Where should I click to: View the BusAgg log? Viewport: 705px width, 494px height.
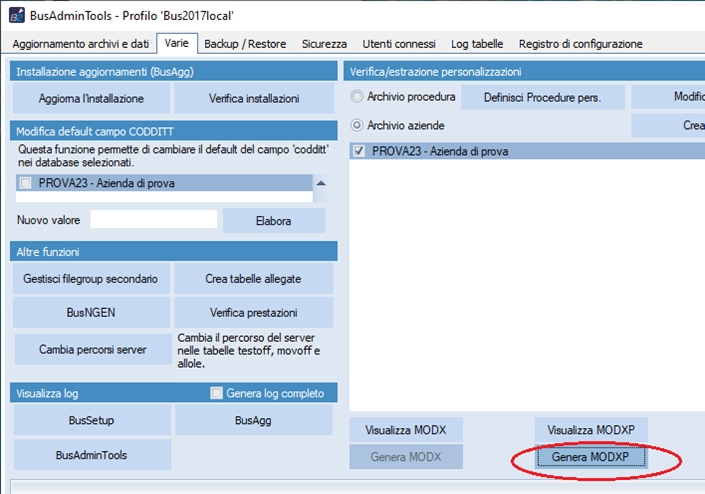253,420
